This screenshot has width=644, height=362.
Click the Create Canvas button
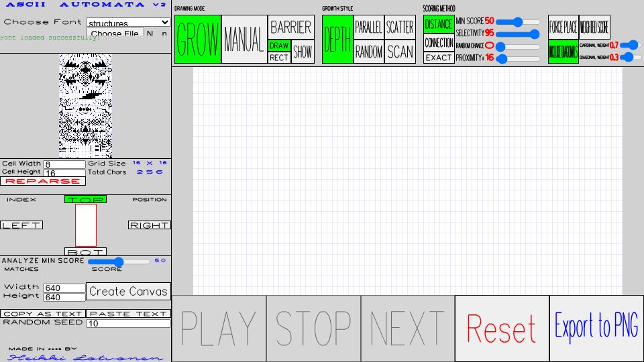coord(128,292)
